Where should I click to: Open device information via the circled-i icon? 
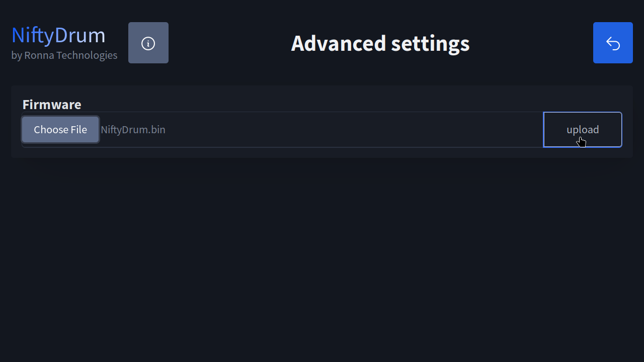[148, 43]
